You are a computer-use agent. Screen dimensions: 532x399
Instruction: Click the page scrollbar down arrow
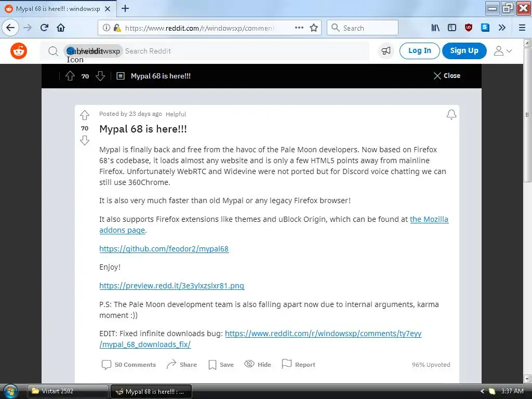click(527, 379)
